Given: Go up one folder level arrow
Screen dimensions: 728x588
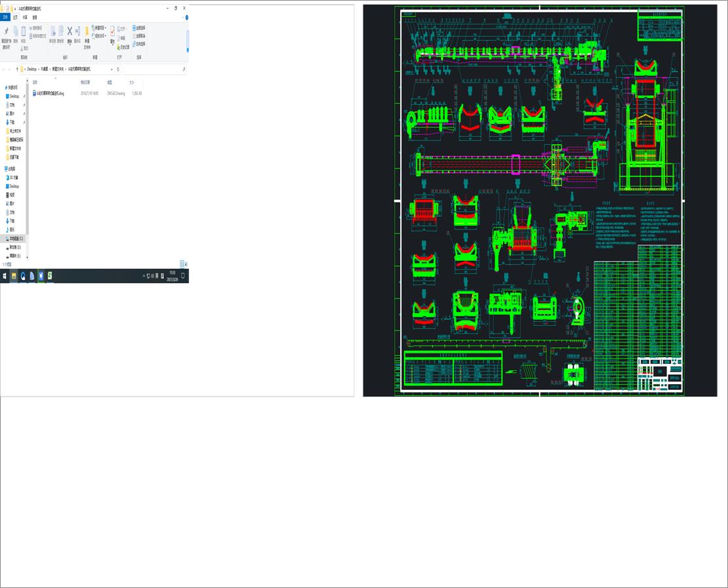Looking at the screenshot, I should pyautogui.click(x=17, y=69).
